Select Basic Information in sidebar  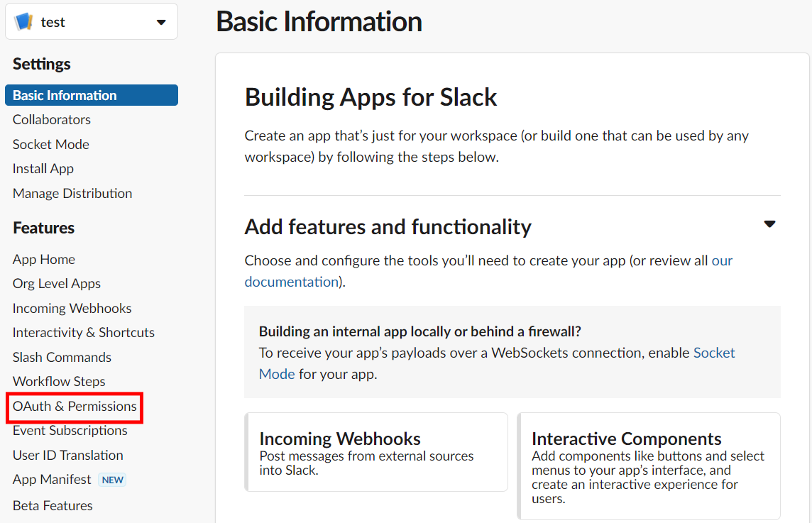click(x=92, y=95)
